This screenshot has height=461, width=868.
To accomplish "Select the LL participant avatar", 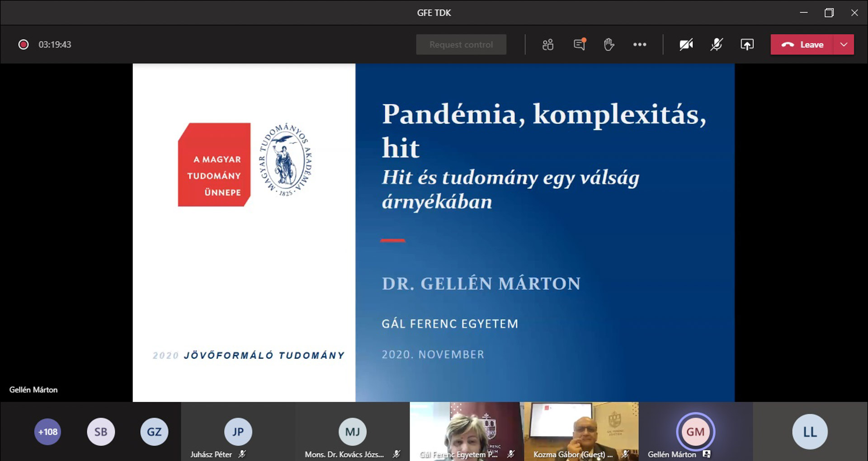I will coord(810,432).
